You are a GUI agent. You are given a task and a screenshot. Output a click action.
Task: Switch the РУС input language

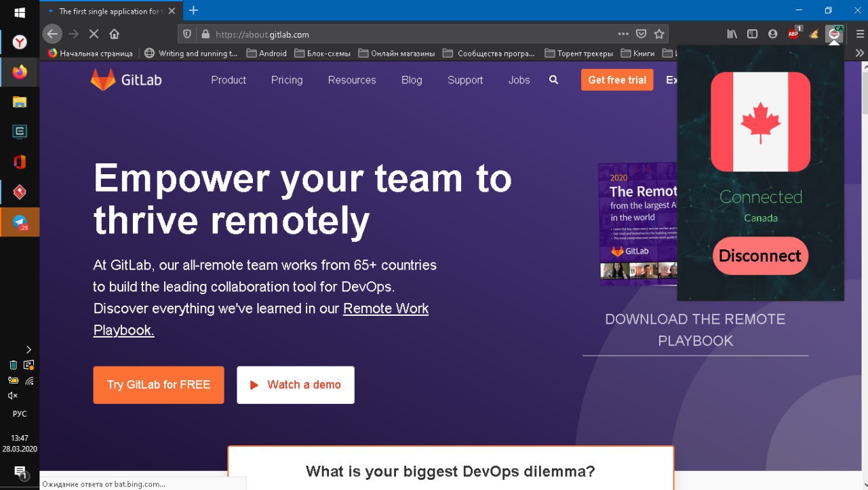[x=20, y=413]
